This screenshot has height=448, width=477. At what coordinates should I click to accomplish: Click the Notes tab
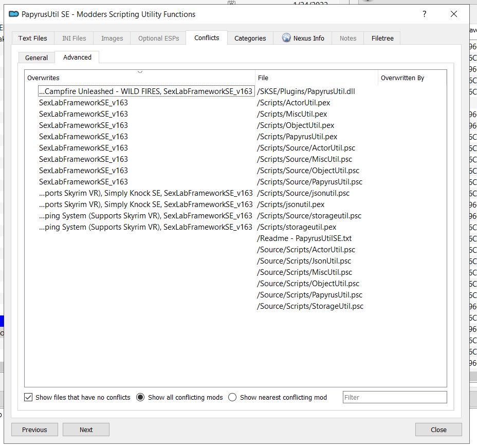347,39
